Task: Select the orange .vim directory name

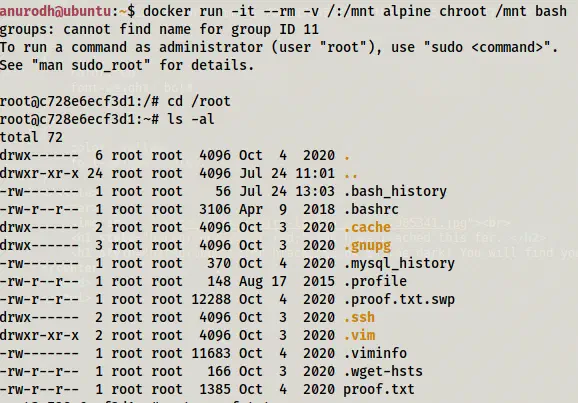Action: [x=359, y=336]
